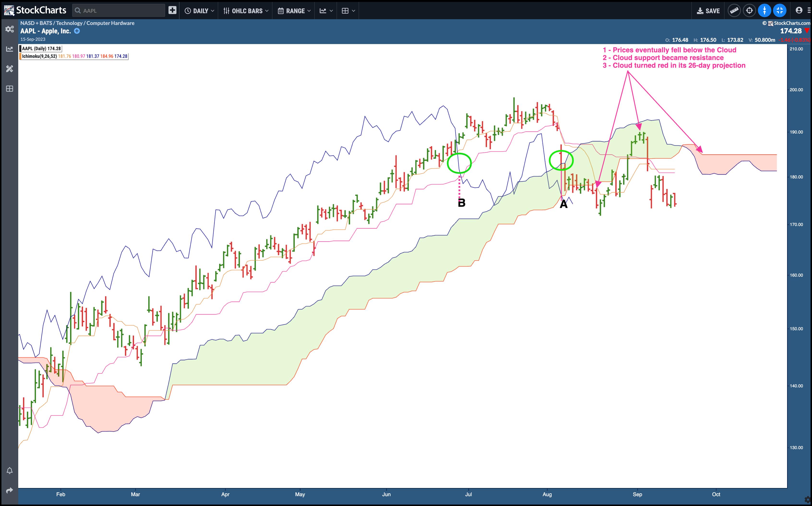
Task: Toggle the crosshair inspector tool
Action: click(x=749, y=10)
